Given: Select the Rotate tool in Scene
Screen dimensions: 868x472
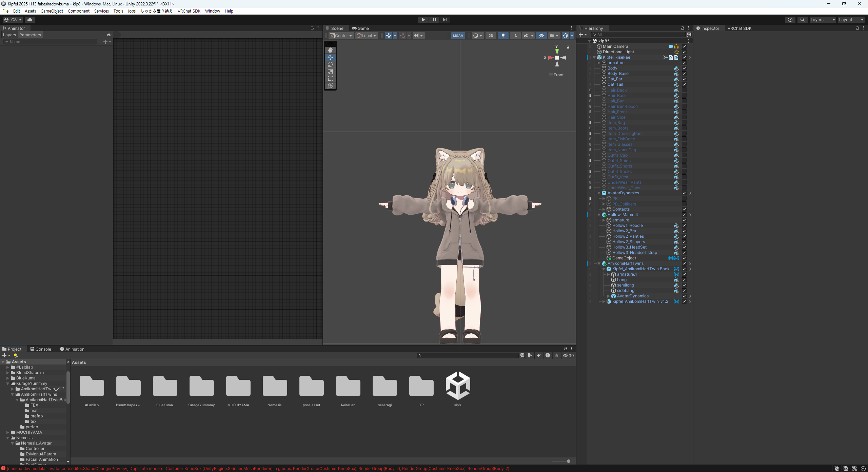Looking at the screenshot, I should 330,64.
